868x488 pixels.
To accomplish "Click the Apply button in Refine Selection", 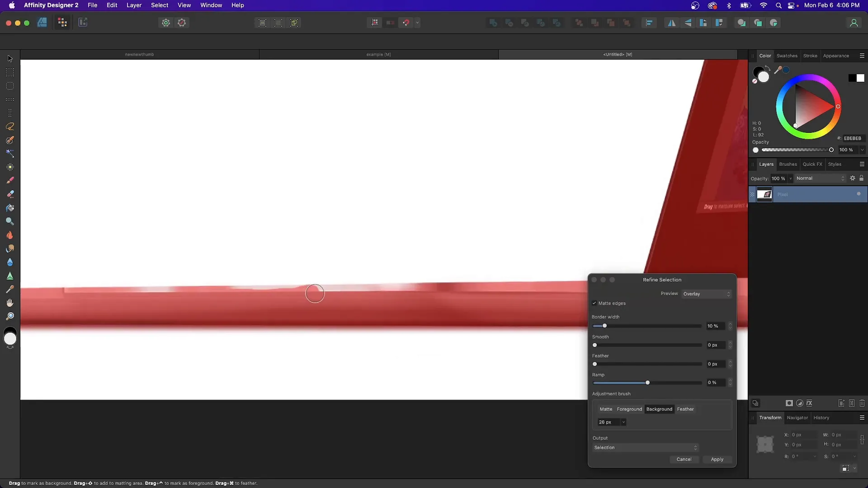I will (x=717, y=459).
